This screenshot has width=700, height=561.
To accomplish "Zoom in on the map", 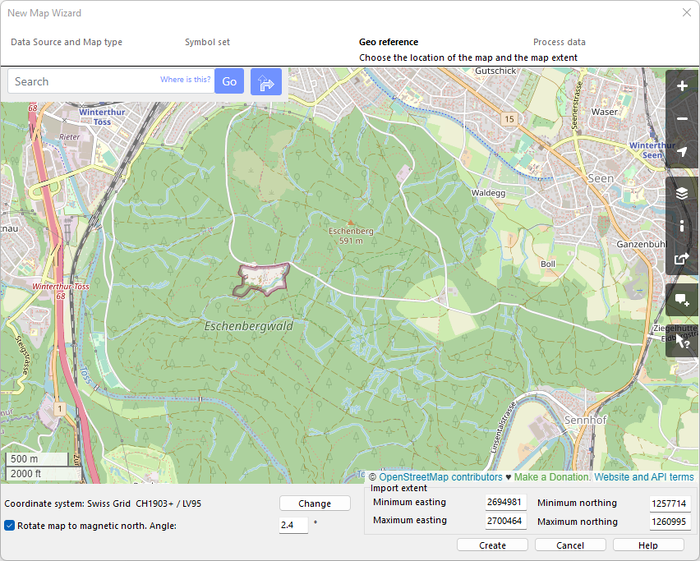I will (x=682, y=86).
